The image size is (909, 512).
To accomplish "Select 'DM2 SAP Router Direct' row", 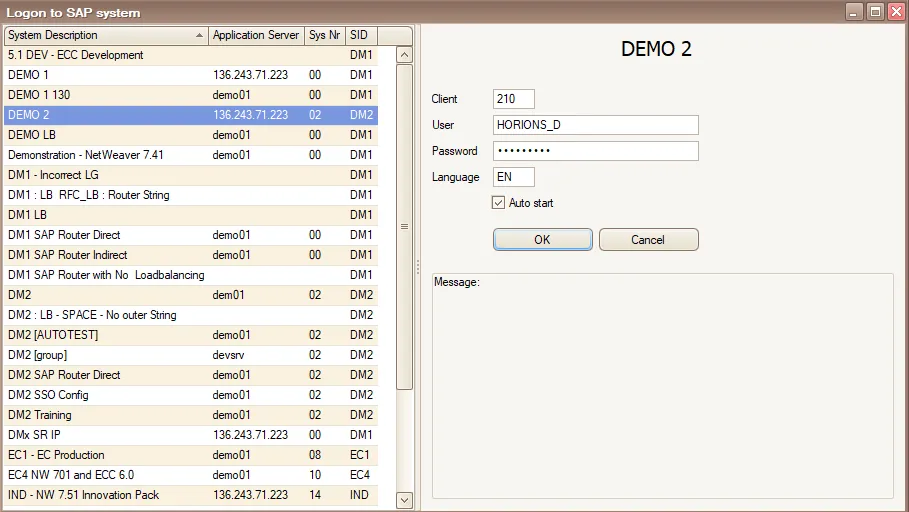I will tap(191, 375).
